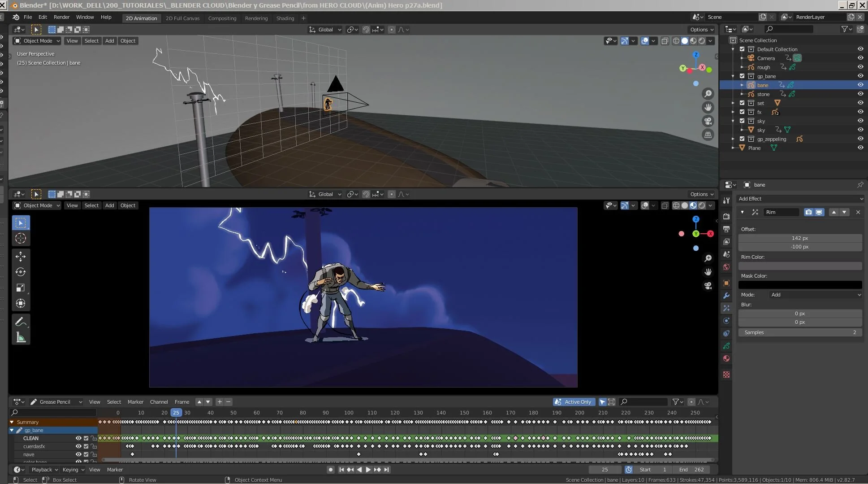
Task: Select the Transform tool in lower viewport
Action: click(21, 303)
